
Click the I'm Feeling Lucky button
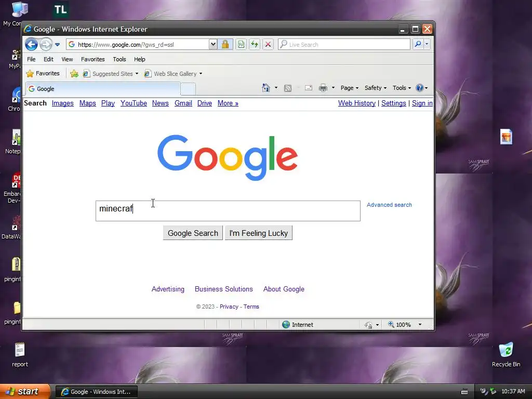[259, 233]
